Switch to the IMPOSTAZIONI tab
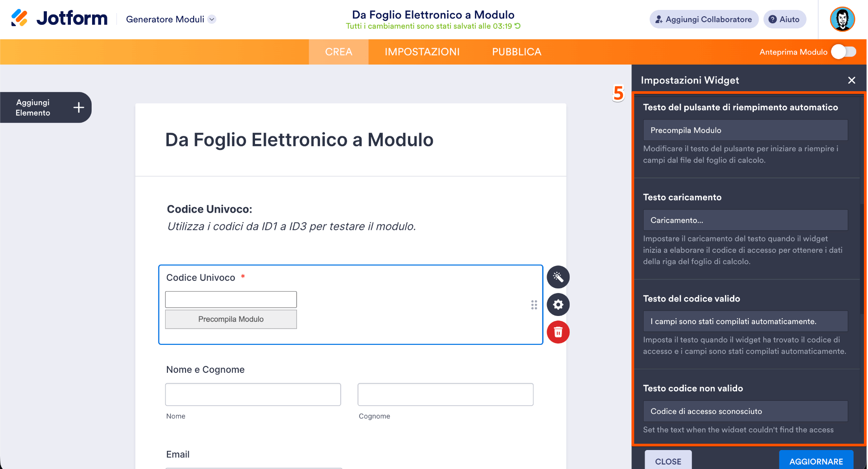This screenshot has height=469, width=868. (422, 51)
